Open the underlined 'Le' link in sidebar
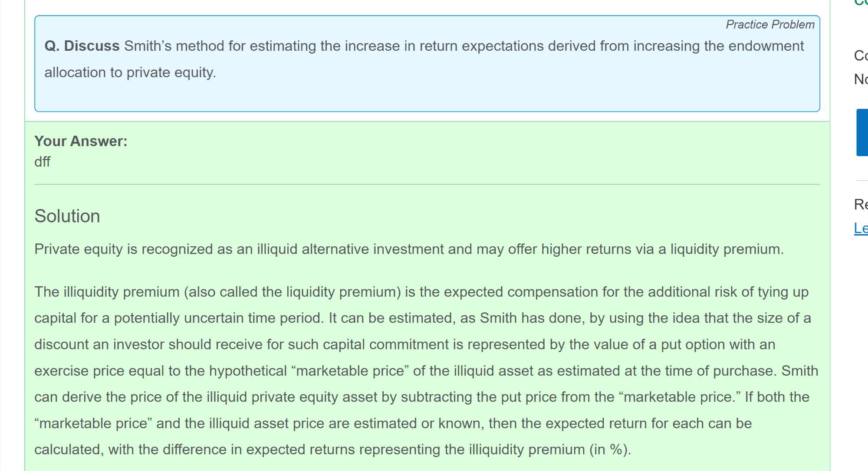This screenshot has width=868, height=471. pyautogui.click(x=861, y=228)
